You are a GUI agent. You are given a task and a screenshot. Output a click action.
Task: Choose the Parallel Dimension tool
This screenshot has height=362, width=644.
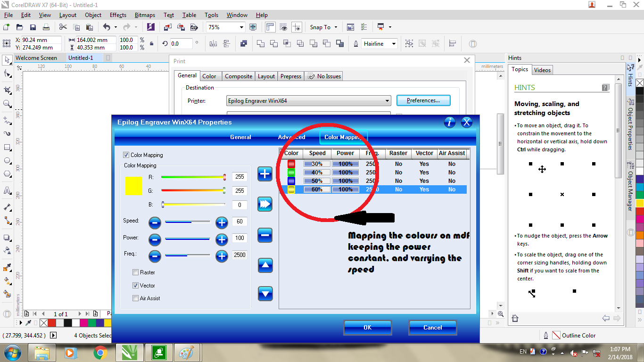(7, 207)
